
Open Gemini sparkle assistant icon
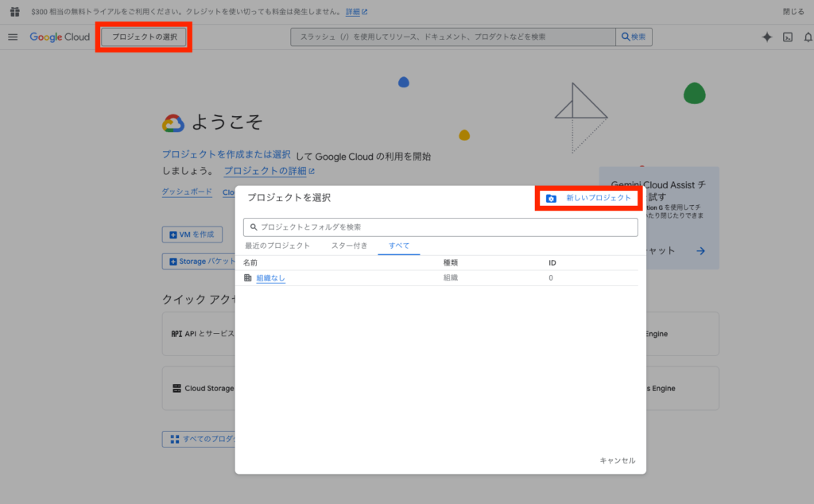coord(766,37)
